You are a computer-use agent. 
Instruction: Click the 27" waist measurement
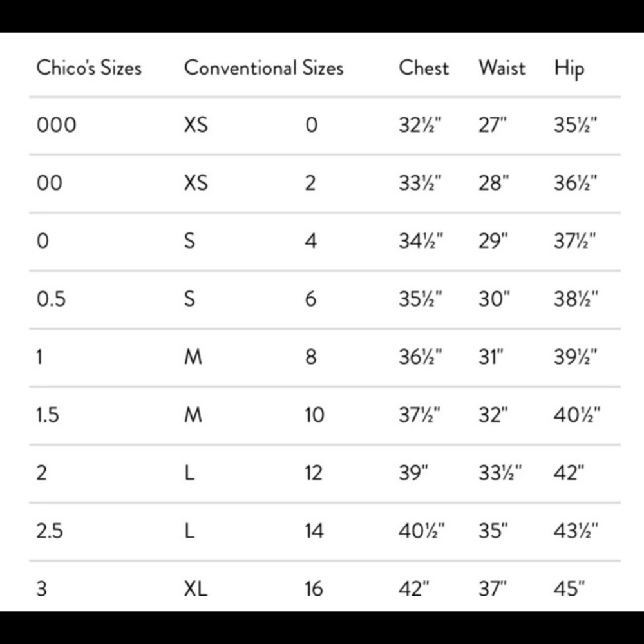(x=493, y=125)
